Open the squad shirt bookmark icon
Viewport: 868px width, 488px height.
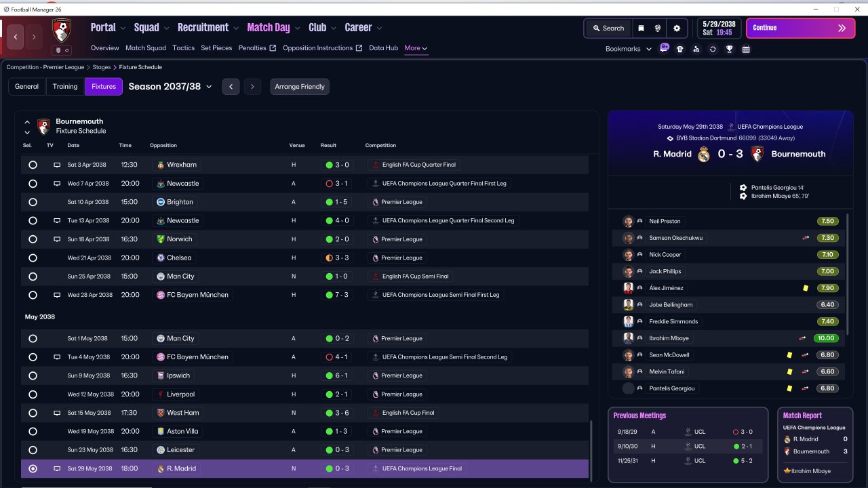coord(680,49)
